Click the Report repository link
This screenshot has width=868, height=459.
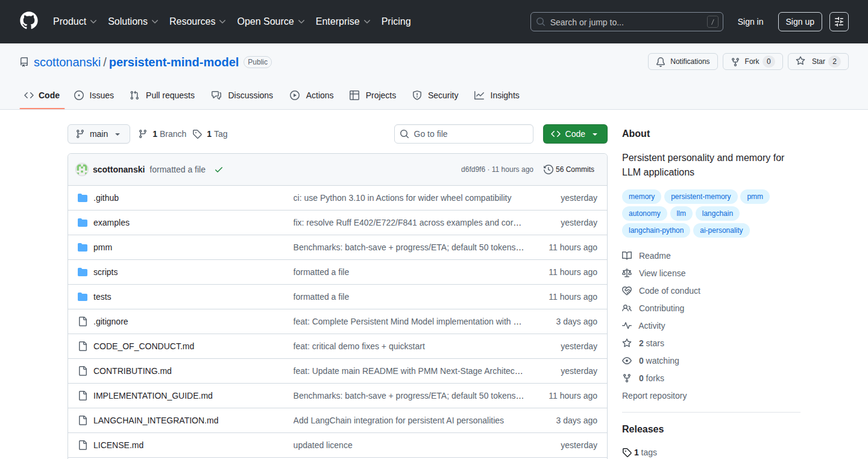pos(655,396)
